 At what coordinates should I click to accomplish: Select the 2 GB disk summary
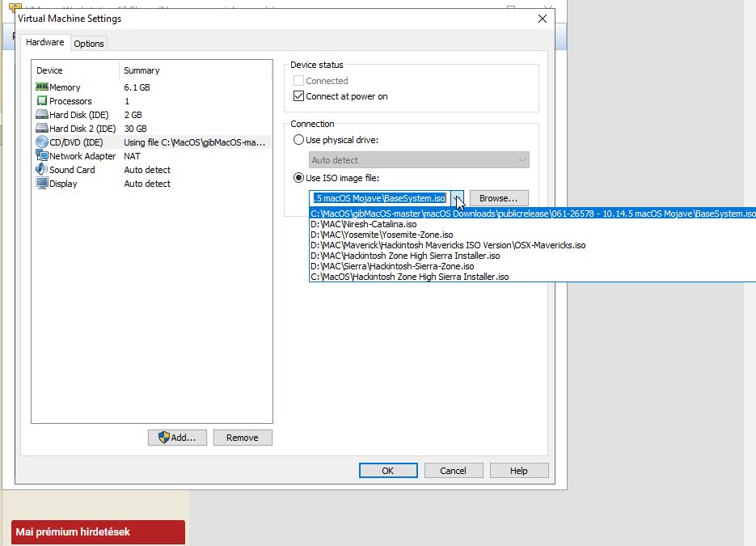coord(133,115)
